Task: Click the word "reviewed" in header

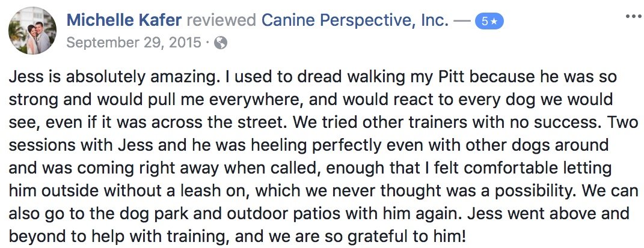Action: point(221,20)
